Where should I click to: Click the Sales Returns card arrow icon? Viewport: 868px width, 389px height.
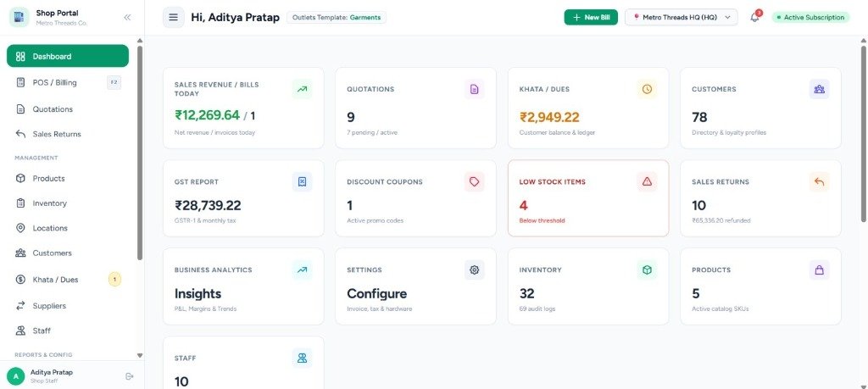[820, 181]
